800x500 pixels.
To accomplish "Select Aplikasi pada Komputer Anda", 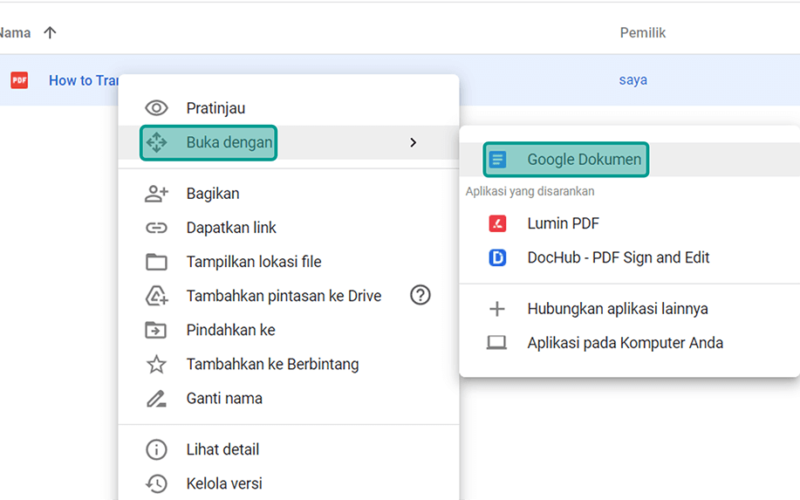I will tap(630, 343).
